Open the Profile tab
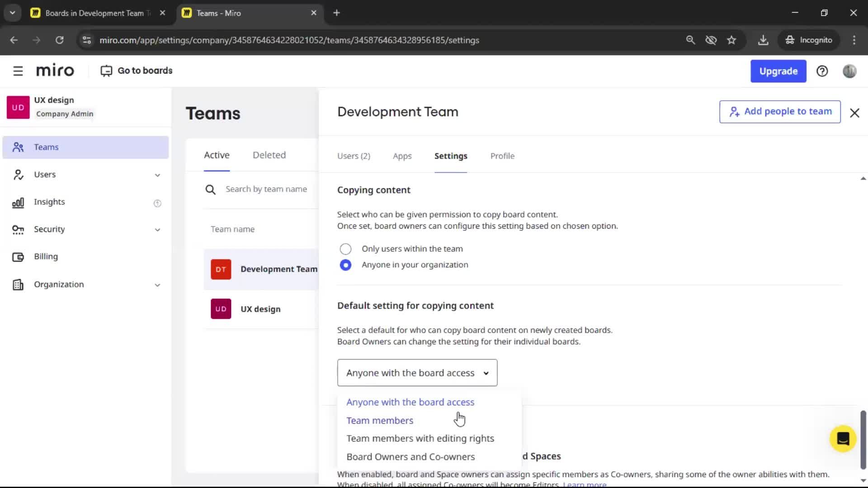The width and height of the screenshot is (868, 488). 502,156
